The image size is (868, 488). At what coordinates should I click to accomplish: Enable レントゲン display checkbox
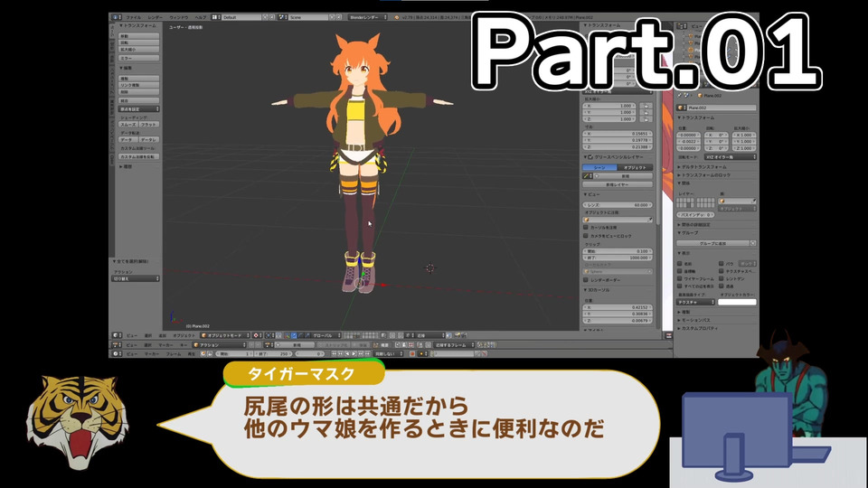[722, 279]
